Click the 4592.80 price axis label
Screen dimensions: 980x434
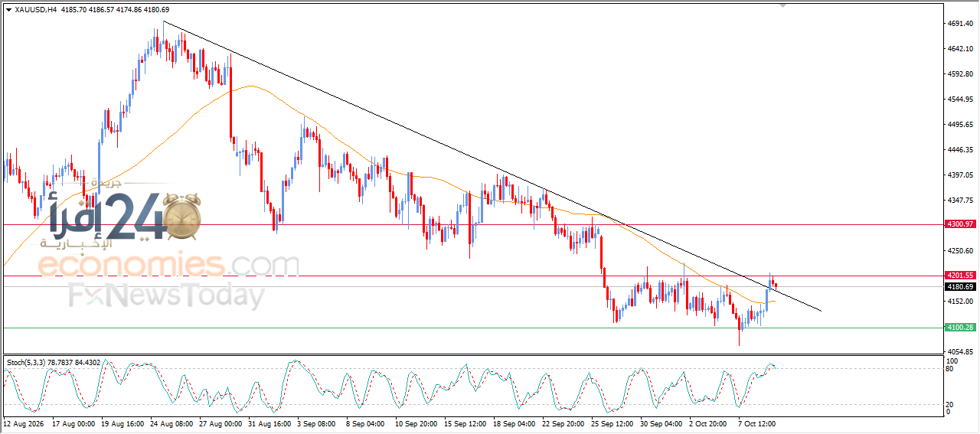(x=960, y=74)
